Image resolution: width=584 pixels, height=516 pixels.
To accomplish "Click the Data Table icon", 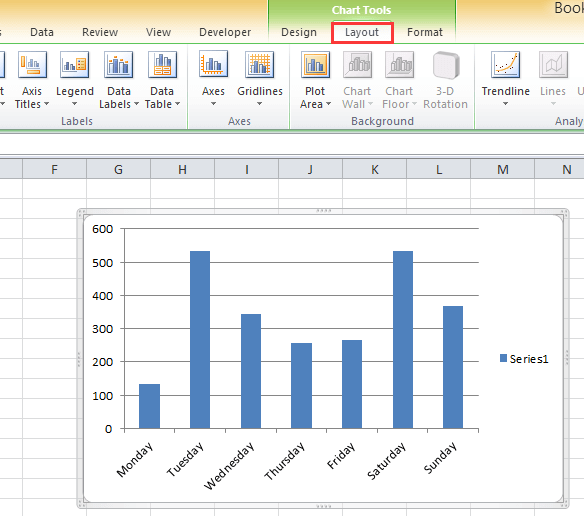I will pos(162,65).
